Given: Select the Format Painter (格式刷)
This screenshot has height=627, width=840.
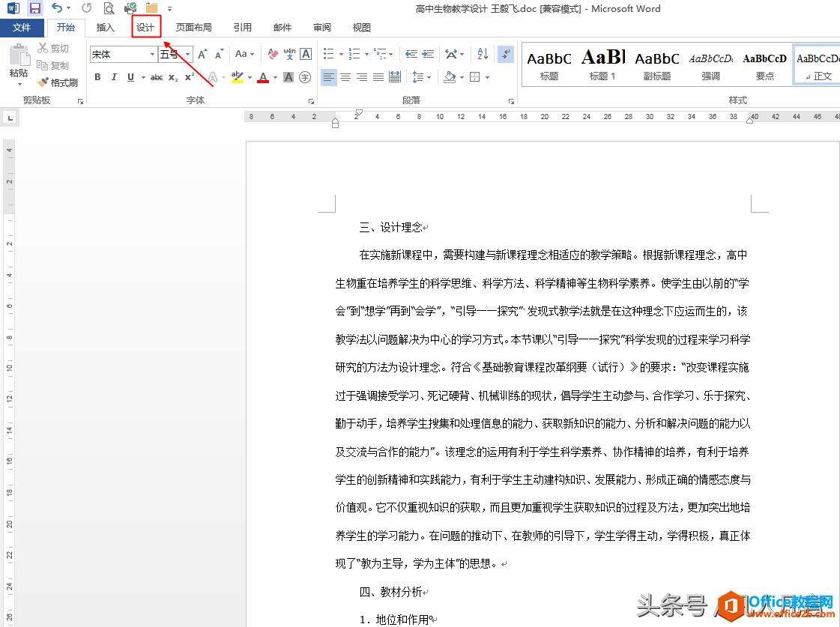Looking at the screenshot, I should (x=57, y=82).
